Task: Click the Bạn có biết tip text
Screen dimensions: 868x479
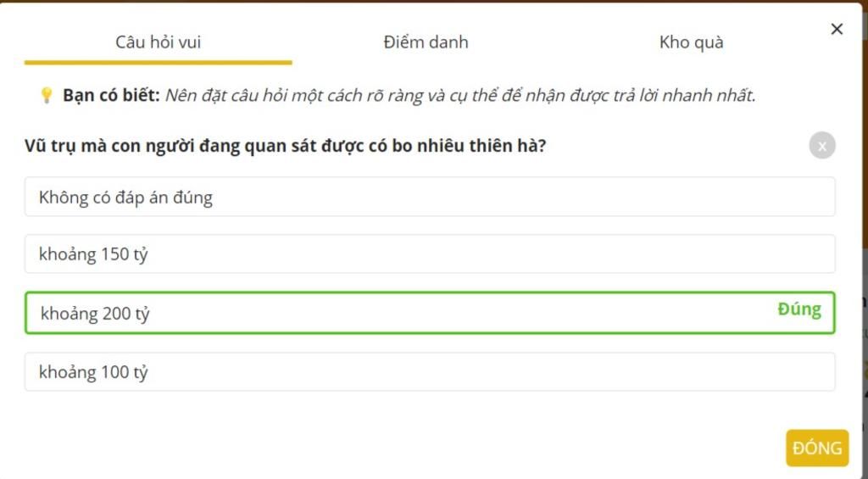Action: click(x=409, y=95)
